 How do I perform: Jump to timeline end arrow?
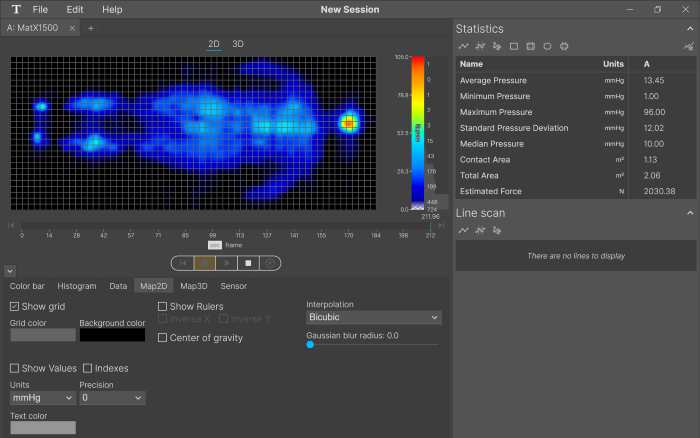(441, 225)
